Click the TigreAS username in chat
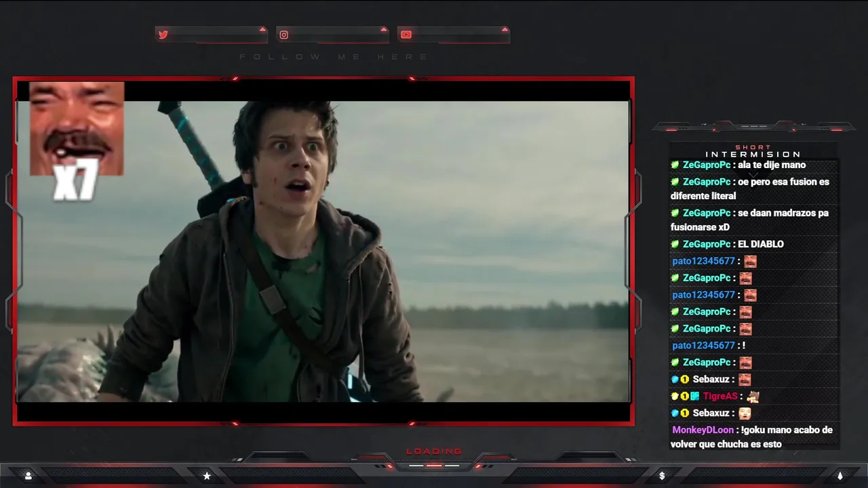 point(720,396)
